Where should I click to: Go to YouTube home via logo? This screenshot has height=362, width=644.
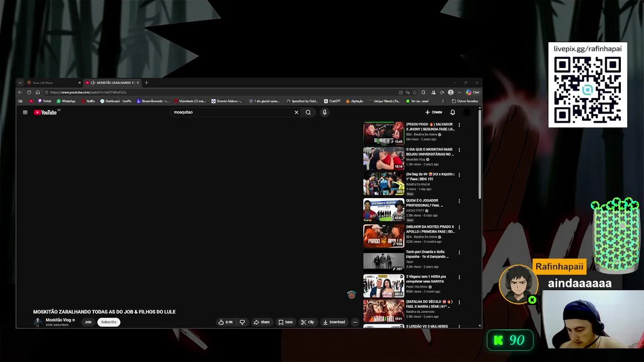(45, 113)
